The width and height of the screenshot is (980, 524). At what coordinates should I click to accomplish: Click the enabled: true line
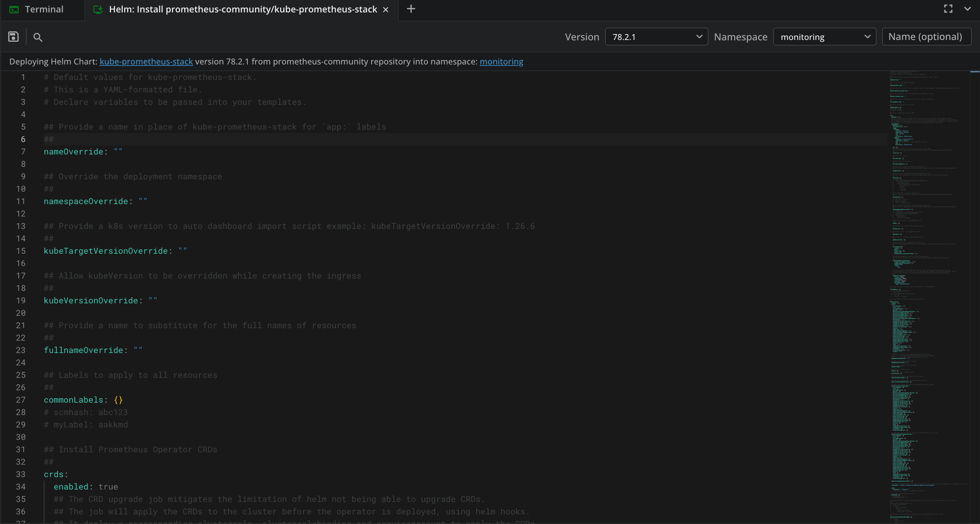click(86, 487)
